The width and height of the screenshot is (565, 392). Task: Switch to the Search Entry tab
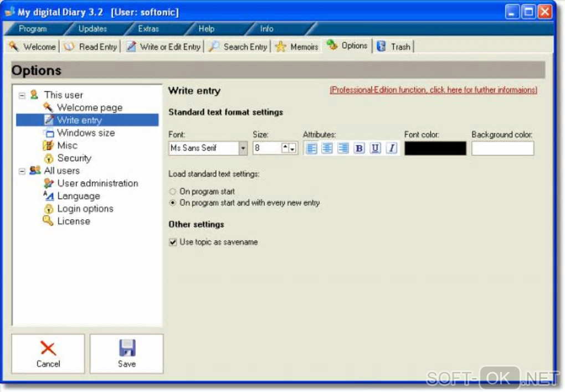(238, 47)
